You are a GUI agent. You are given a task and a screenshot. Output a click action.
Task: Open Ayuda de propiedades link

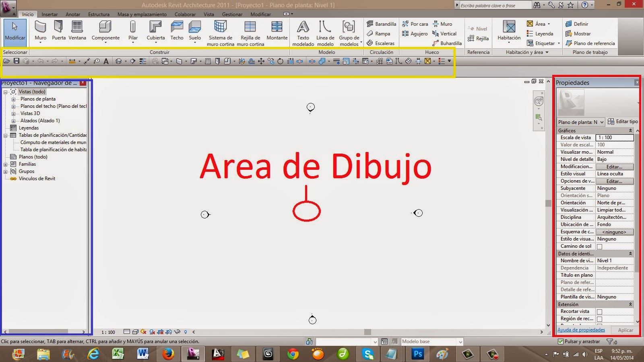[581, 329]
